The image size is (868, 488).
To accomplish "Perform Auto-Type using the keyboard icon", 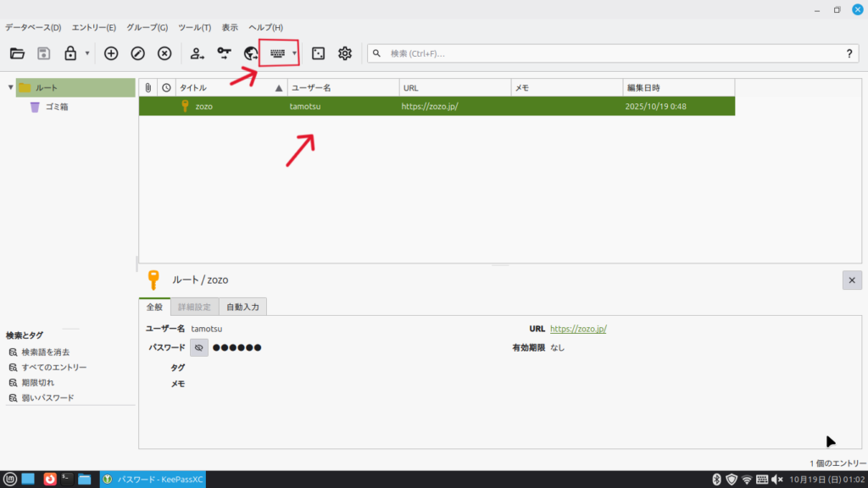I will pyautogui.click(x=276, y=53).
